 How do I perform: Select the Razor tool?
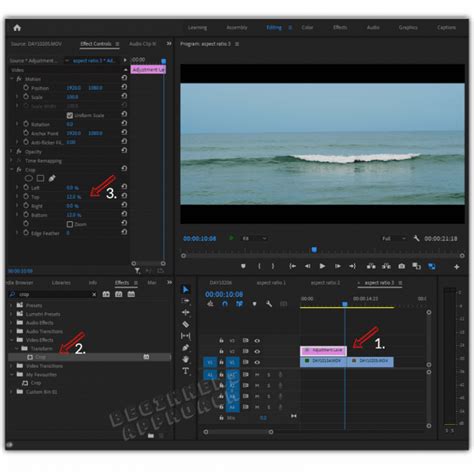pos(186,324)
